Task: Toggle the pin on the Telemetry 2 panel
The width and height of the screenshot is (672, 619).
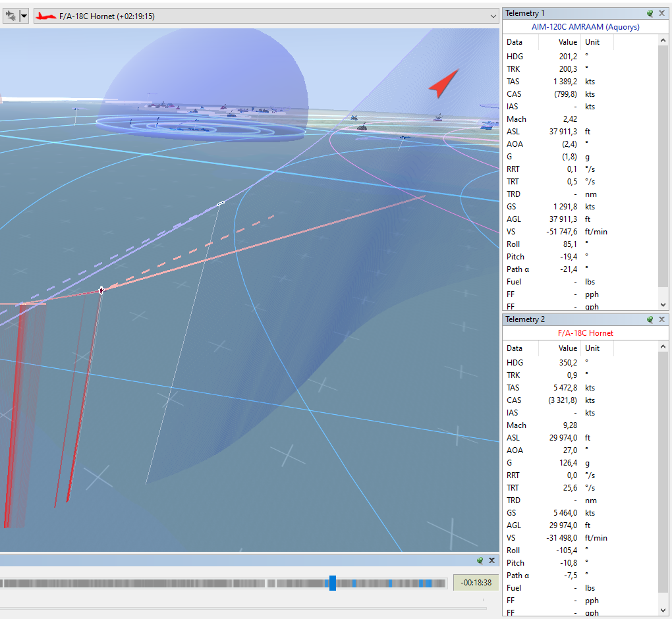Action: (x=650, y=319)
